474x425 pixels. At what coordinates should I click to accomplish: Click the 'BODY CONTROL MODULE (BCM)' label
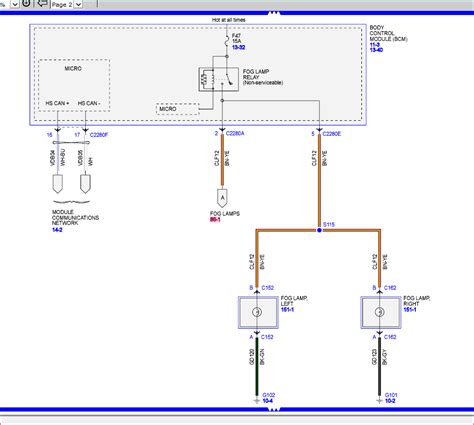coord(388,33)
